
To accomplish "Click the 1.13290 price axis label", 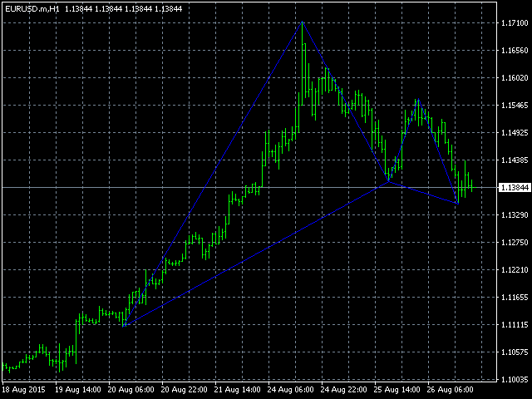I will [515, 215].
